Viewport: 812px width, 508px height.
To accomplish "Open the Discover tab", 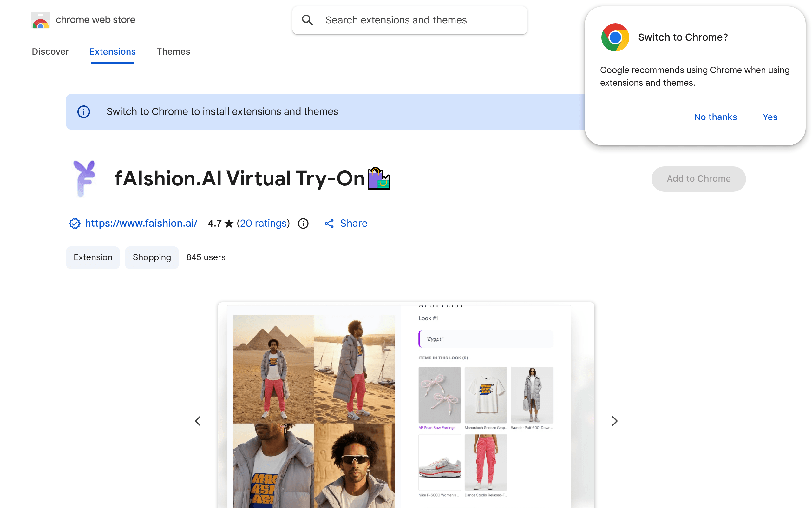I will click(50, 51).
